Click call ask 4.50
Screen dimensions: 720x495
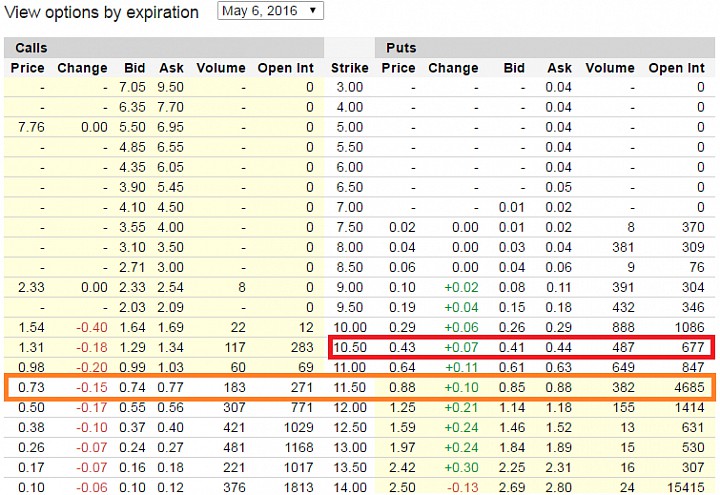point(170,207)
